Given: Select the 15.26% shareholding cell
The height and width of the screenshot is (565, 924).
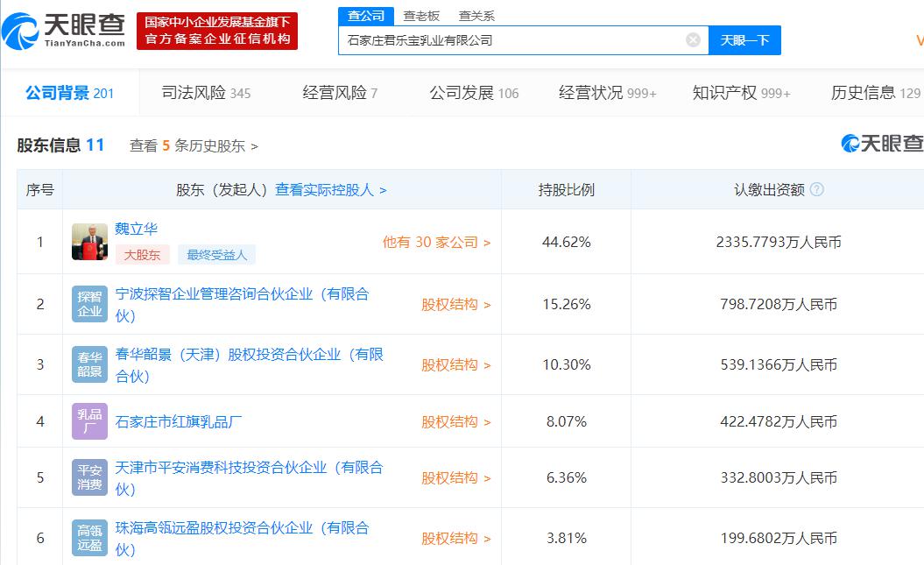Looking at the screenshot, I should [x=567, y=305].
